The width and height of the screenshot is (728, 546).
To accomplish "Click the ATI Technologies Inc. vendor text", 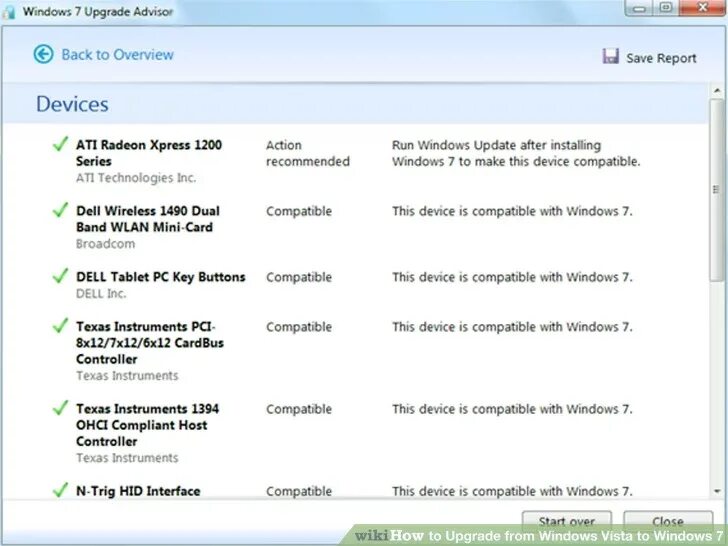I will [x=136, y=178].
